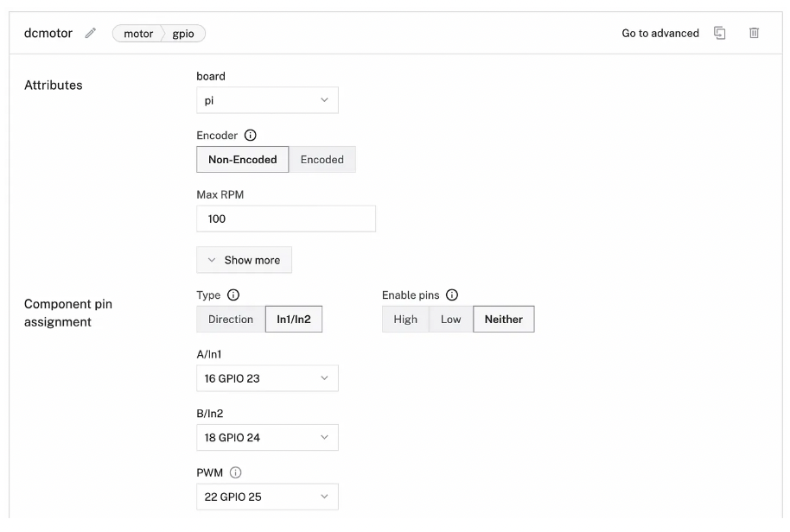Select Direction as the pin type
The width and height of the screenshot is (790, 532).
[x=230, y=319]
